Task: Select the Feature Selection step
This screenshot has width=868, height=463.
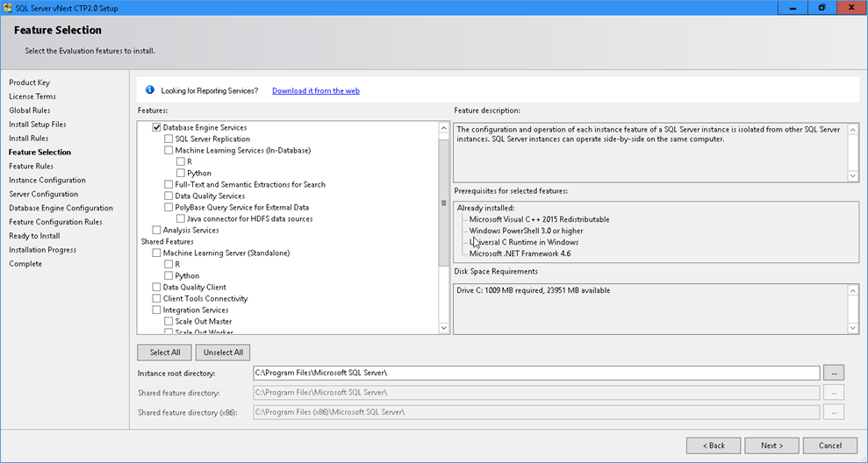Action: tap(39, 152)
